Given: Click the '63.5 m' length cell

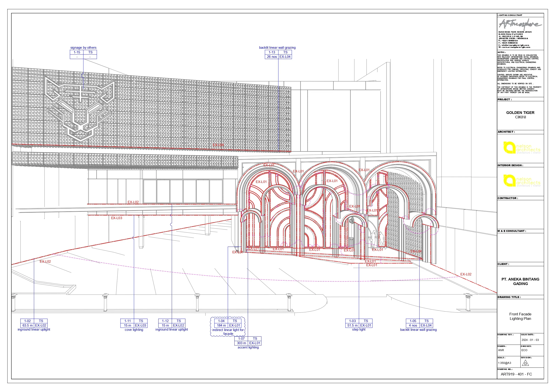Looking at the screenshot, I should pos(27,325).
